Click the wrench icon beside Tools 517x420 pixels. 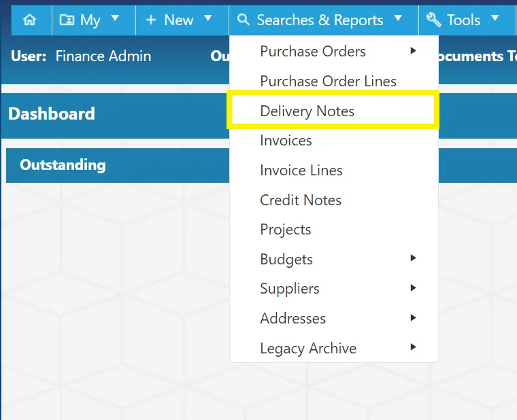click(x=433, y=20)
